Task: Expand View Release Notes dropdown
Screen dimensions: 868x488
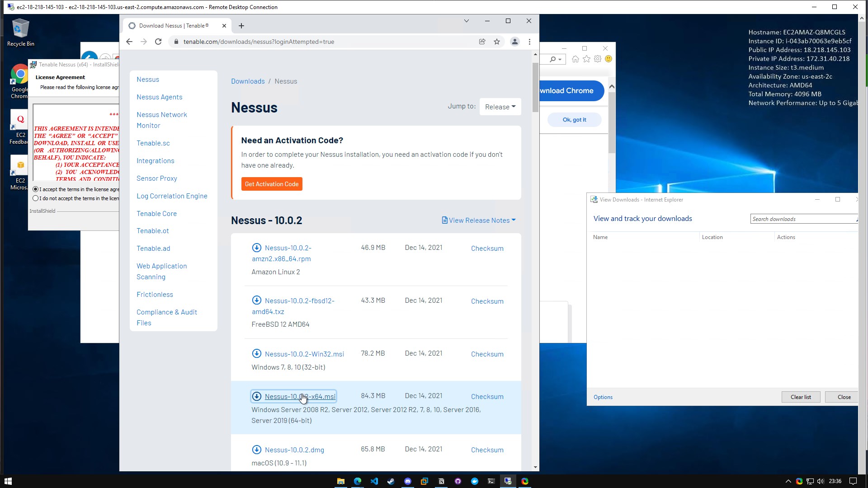Action: pos(479,221)
